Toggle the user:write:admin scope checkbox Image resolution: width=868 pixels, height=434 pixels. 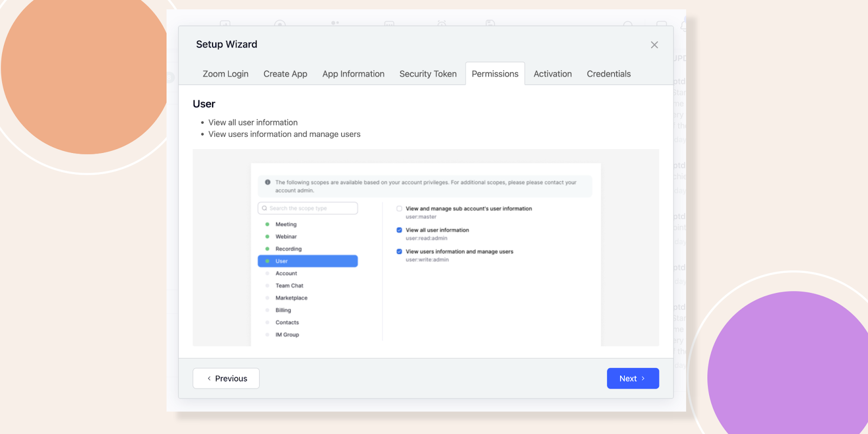[399, 252]
